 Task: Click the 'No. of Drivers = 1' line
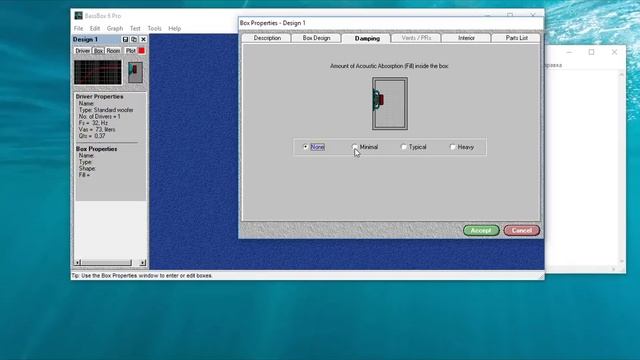(x=99, y=117)
